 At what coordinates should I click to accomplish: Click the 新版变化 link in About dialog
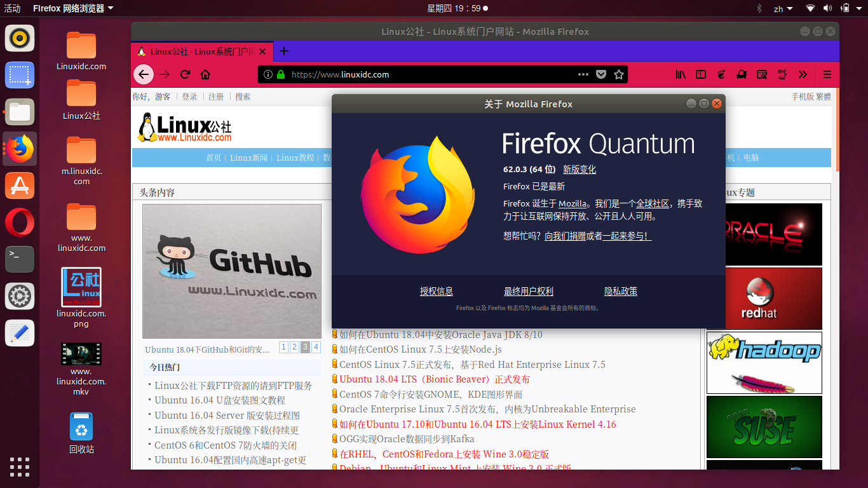[x=580, y=170]
